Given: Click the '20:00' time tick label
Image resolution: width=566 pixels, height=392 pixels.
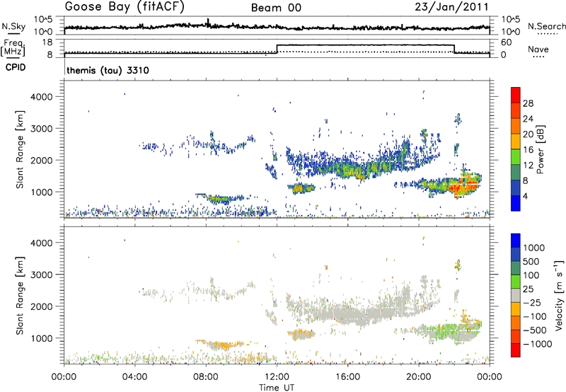Looking at the screenshot, I should tap(418, 376).
